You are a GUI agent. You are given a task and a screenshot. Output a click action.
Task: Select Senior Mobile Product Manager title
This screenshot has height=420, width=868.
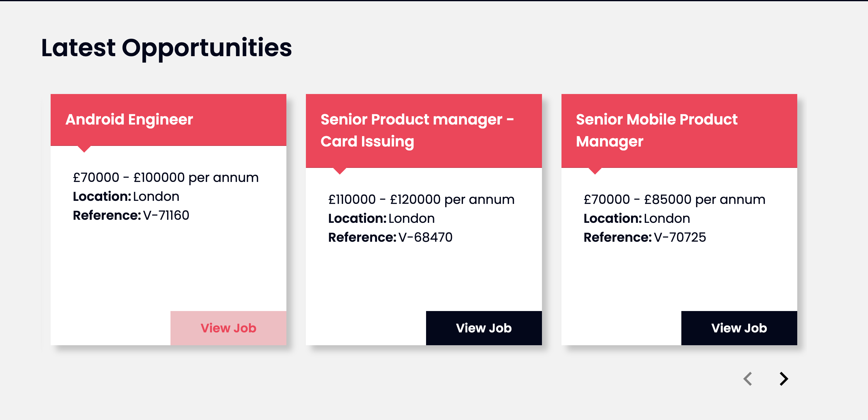click(x=657, y=131)
